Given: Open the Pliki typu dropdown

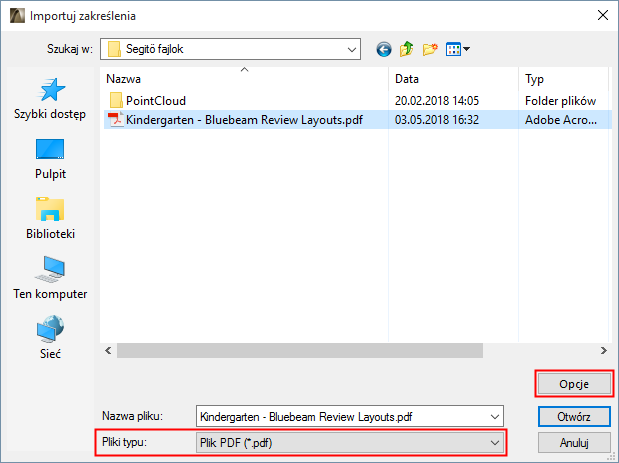Looking at the screenshot, I should coord(349,442).
